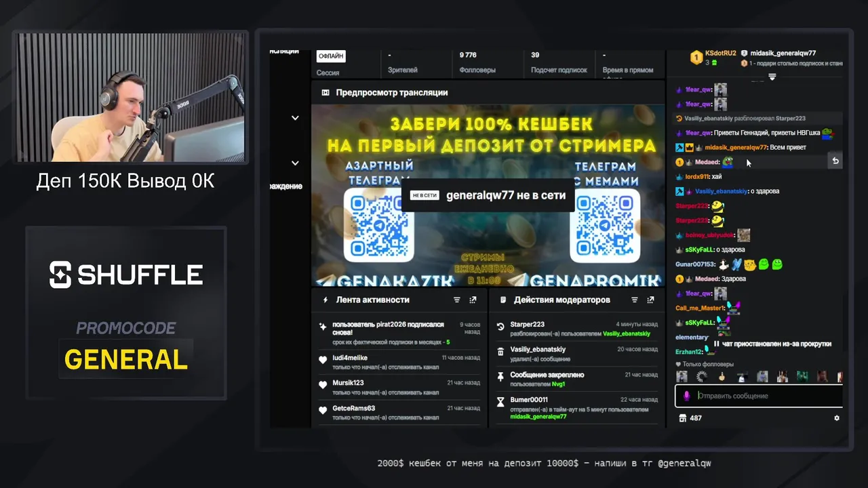The image size is (868, 488).
Task: Click the unban icon next to Starper223
Action: coord(500,327)
